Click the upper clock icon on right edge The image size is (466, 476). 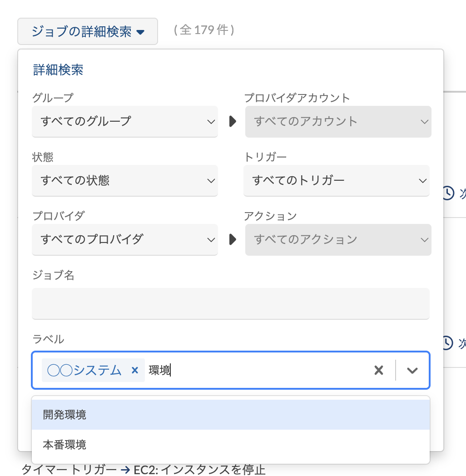coord(448,193)
